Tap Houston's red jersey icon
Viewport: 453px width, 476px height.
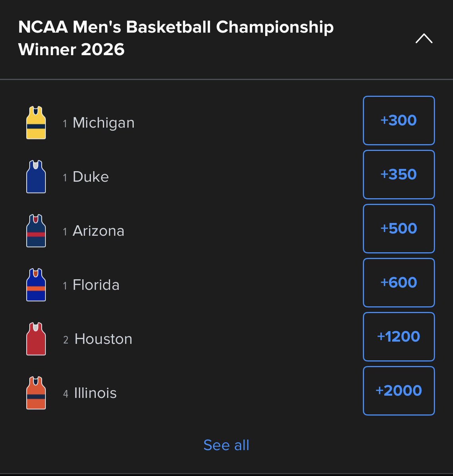(36, 339)
